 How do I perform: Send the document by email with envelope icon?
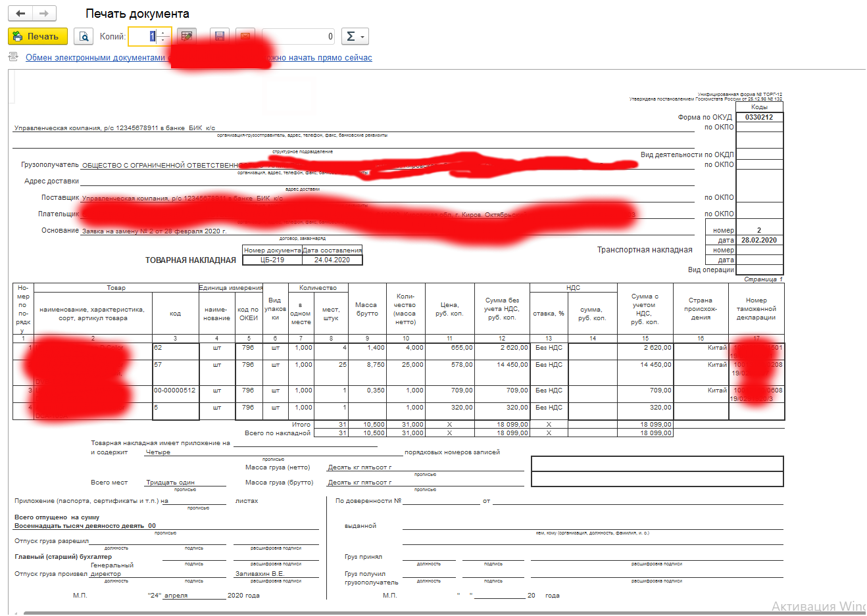pyautogui.click(x=245, y=36)
